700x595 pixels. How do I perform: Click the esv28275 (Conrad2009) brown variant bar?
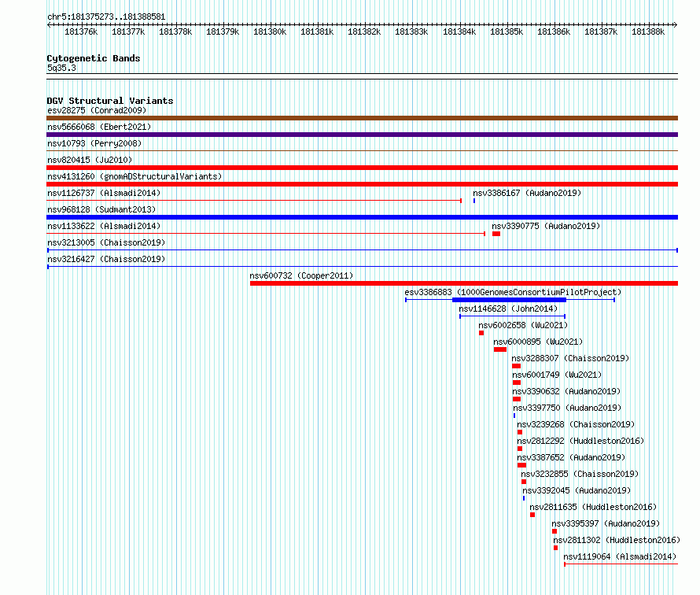(x=362, y=118)
